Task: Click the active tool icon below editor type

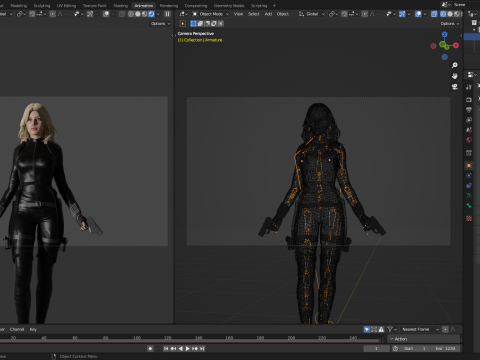Action: (x=183, y=23)
